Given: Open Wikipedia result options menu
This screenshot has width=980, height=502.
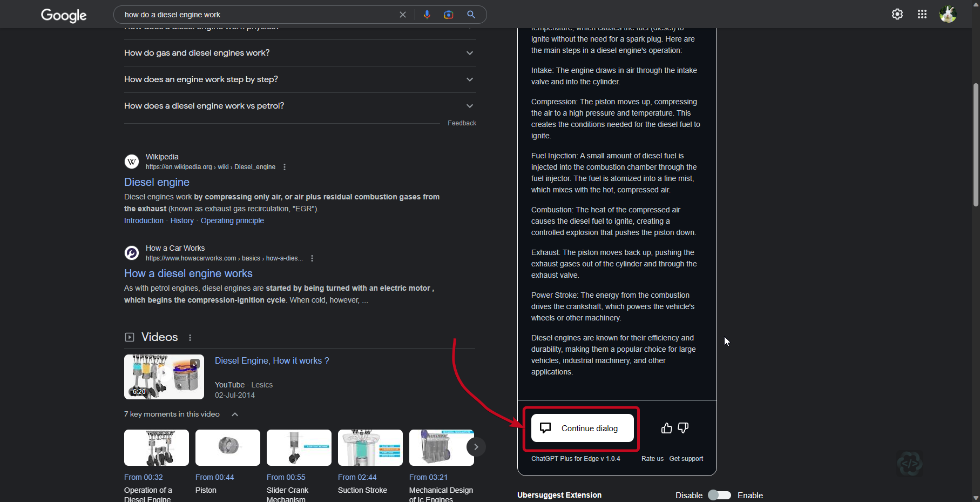Looking at the screenshot, I should coord(285,167).
